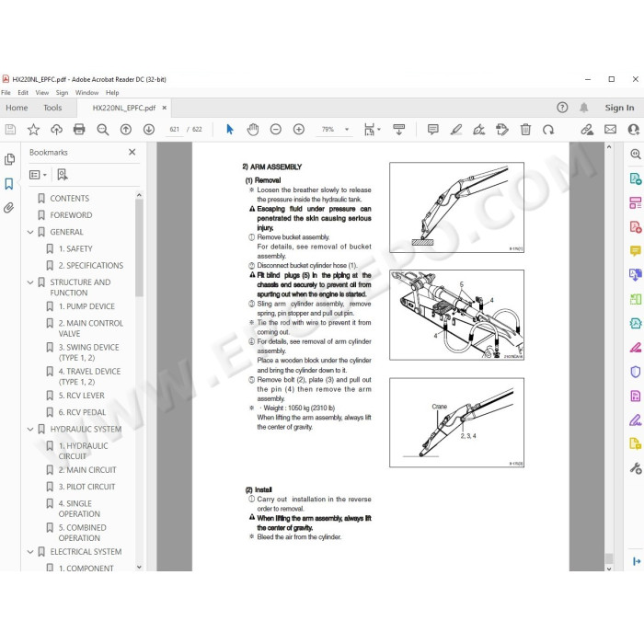Open bookmark options dropdown menu
The width and height of the screenshot is (644, 644).
[38, 175]
